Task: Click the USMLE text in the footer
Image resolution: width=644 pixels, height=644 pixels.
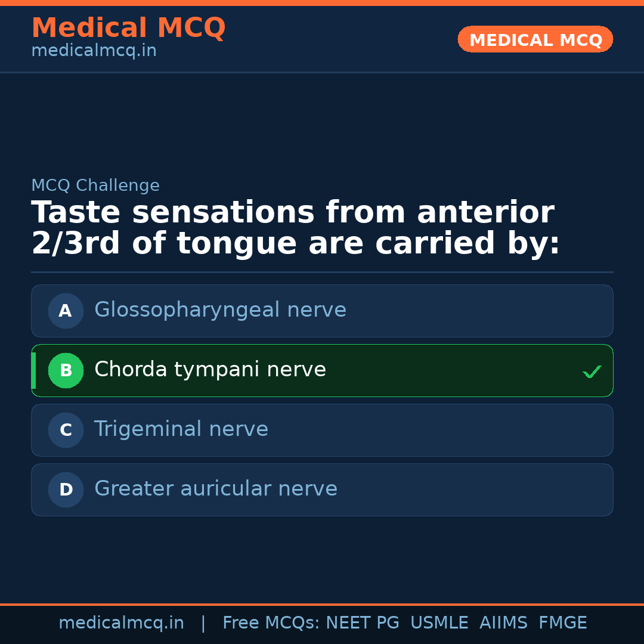Action: [x=439, y=623]
